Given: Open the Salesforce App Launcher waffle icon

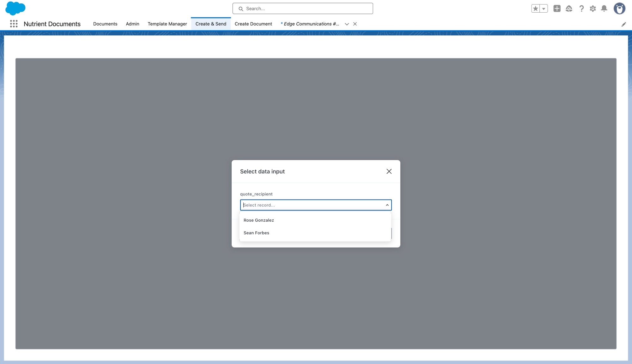Looking at the screenshot, I should [14, 24].
